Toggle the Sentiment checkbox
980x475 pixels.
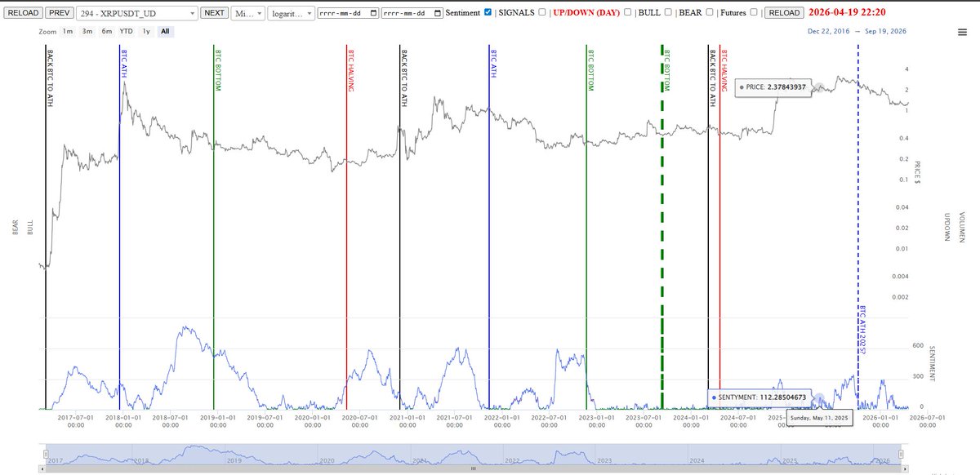point(488,12)
